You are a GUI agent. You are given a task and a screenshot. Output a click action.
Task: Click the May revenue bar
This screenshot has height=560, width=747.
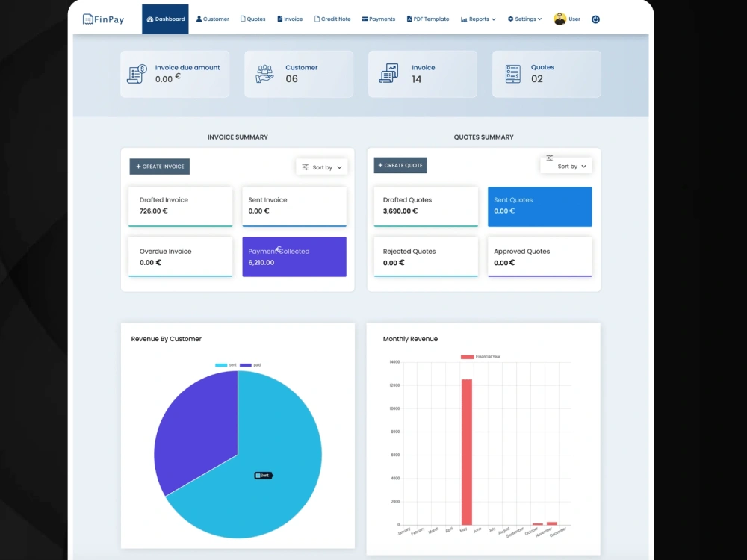[x=467, y=452]
